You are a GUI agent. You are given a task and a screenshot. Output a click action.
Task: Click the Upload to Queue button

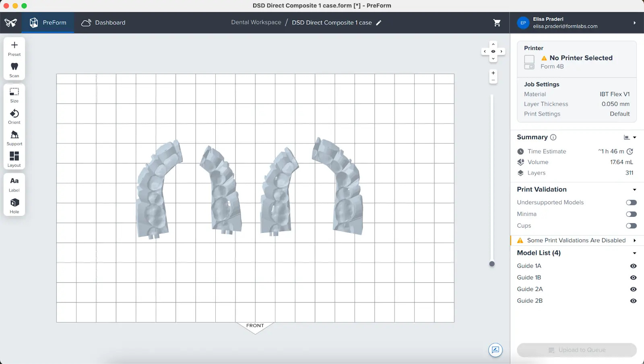(x=576, y=350)
